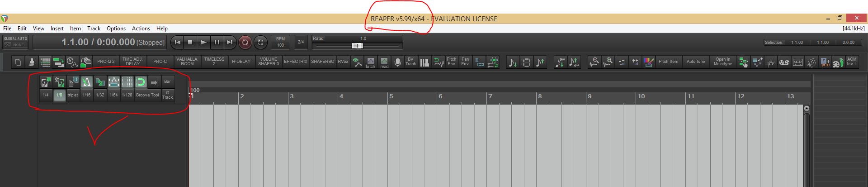Click octave up note icon

coord(574,62)
